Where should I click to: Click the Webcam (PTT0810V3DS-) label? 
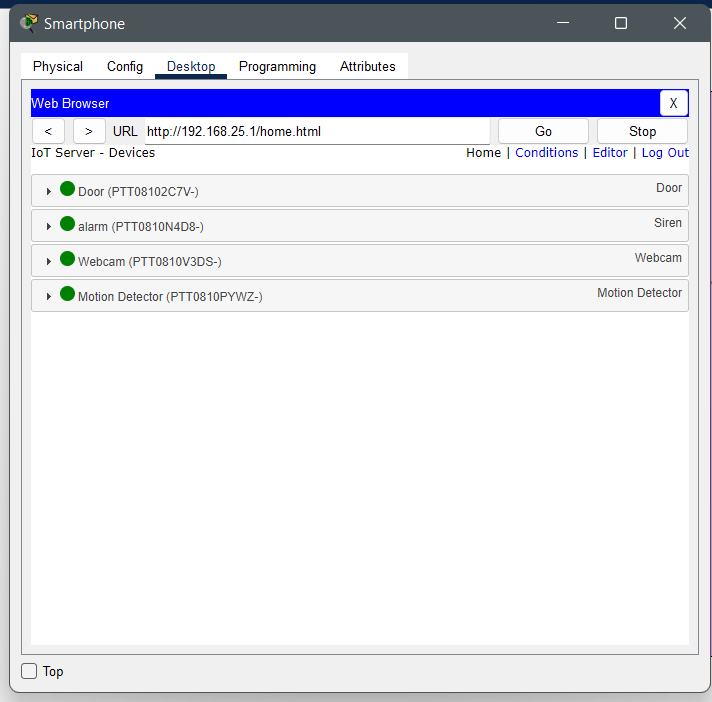point(150,262)
